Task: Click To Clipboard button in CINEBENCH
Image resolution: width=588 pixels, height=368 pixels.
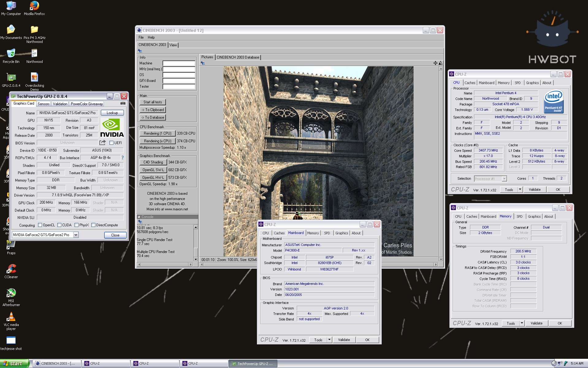Action: pos(153,110)
